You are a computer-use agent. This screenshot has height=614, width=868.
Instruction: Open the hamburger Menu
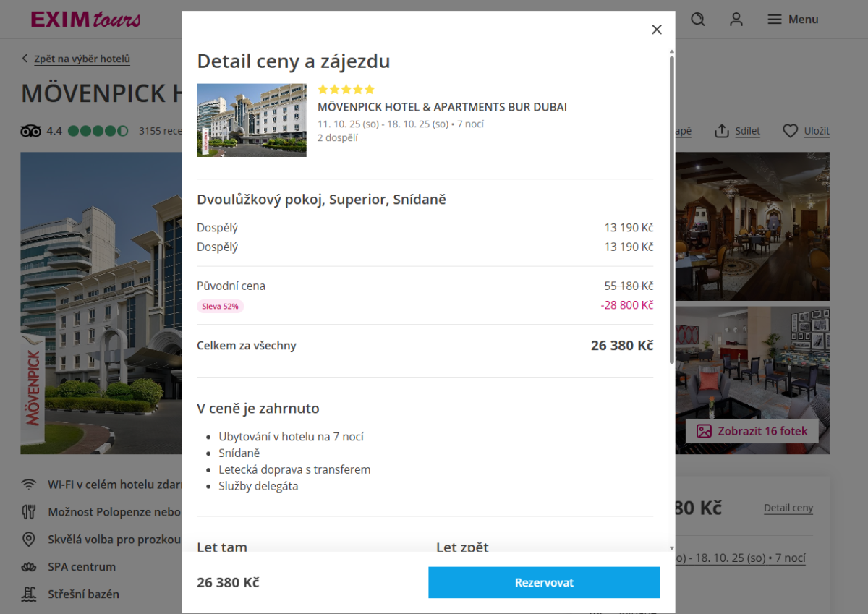pos(793,20)
